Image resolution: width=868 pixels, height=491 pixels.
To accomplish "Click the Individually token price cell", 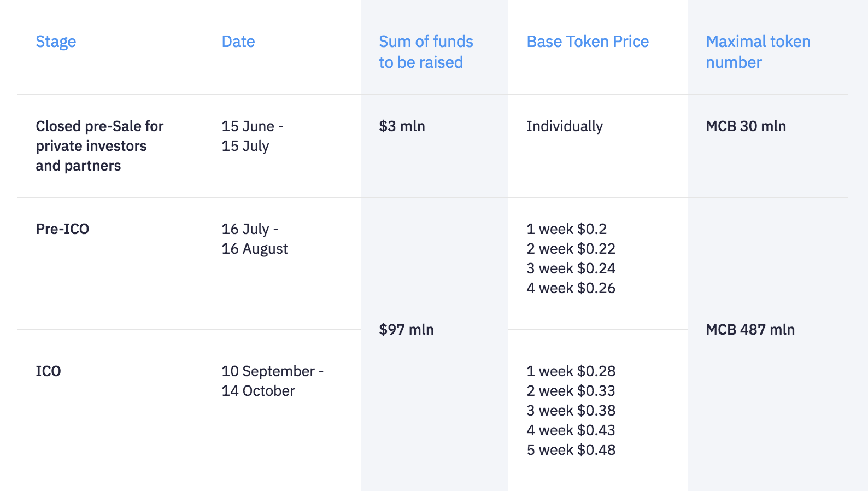I will coord(565,126).
